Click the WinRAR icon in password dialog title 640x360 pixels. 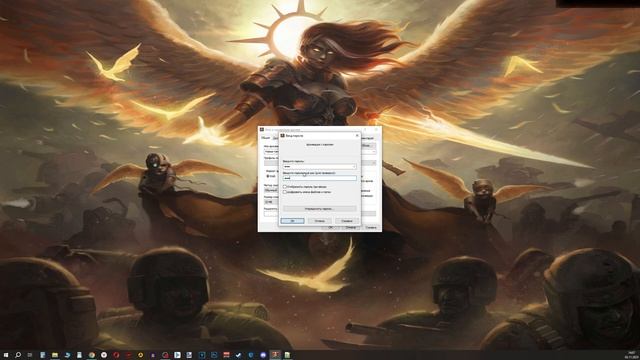click(x=282, y=135)
